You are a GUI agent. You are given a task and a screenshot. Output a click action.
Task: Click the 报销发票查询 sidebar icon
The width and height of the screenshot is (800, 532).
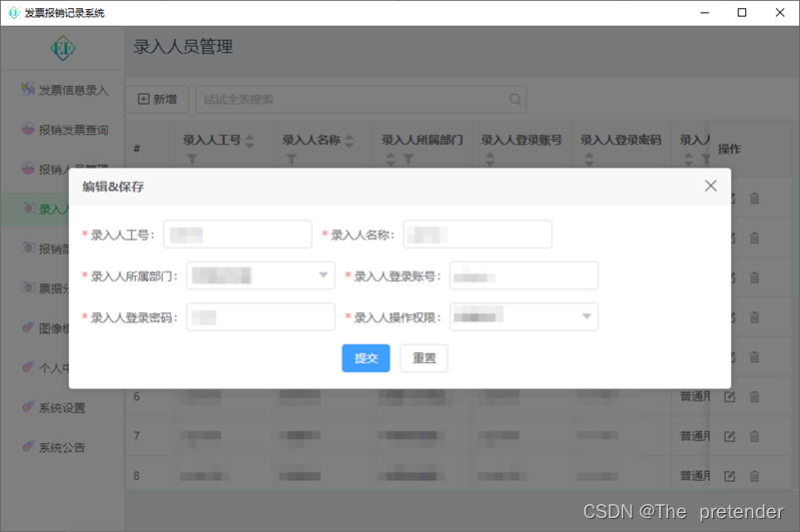pyautogui.click(x=28, y=129)
